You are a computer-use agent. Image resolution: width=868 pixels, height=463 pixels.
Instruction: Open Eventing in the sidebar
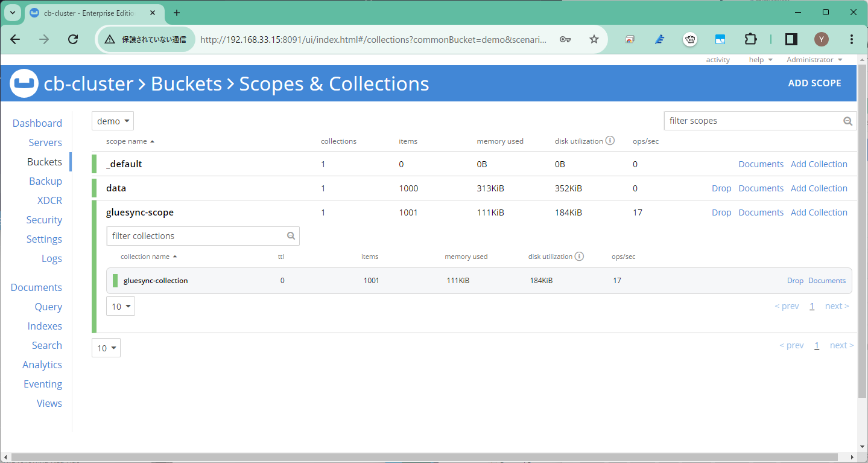43,384
